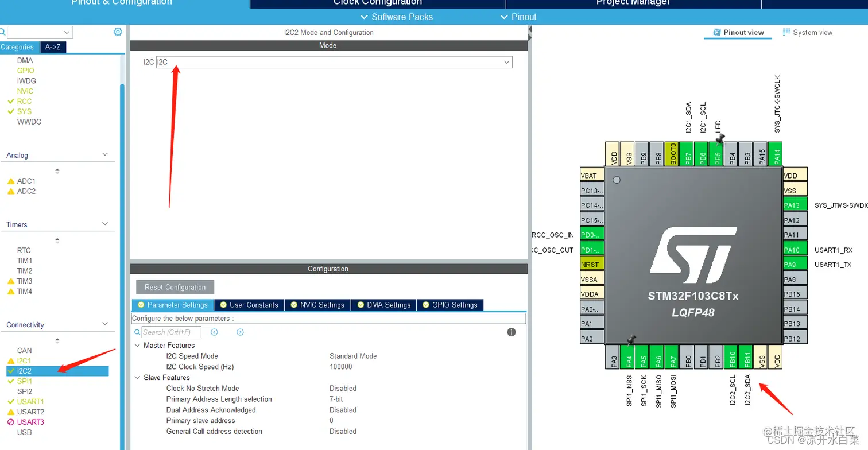Viewport: 868px width, 450px height.
Task: Select SYS in system list
Action: point(24,112)
